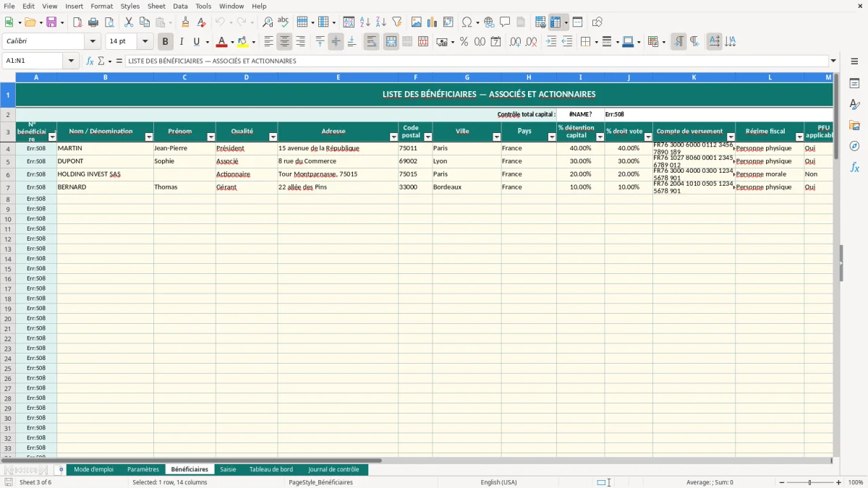Toggle Merge and Center Cells
The width and height of the screenshot is (868, 488).
[x=391, y=42]
